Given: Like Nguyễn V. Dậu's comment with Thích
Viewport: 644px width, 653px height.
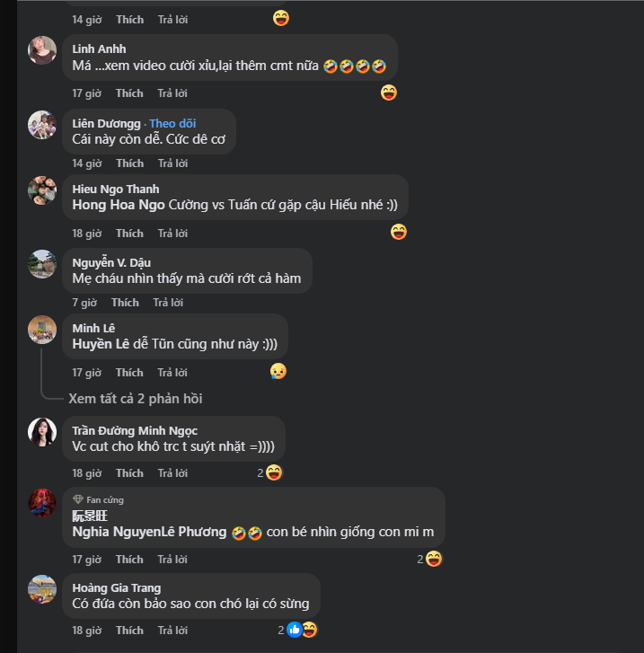Looking at the screenshot, I should (x=125, y=303).
